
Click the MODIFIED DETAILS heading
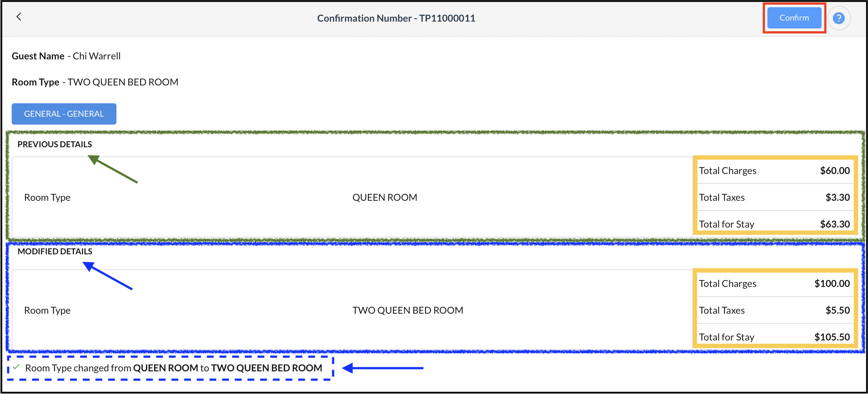pyautogui.click(x=55, y=252)
